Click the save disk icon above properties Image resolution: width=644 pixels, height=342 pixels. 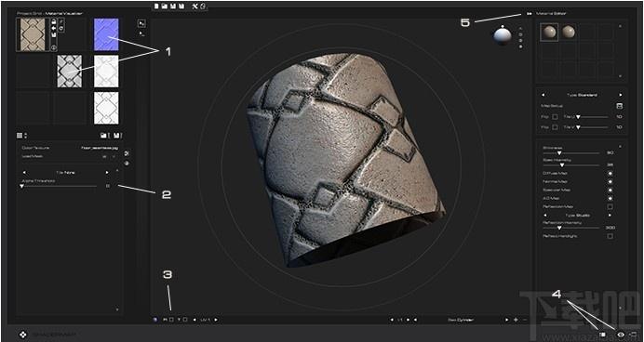pos(116,136)
